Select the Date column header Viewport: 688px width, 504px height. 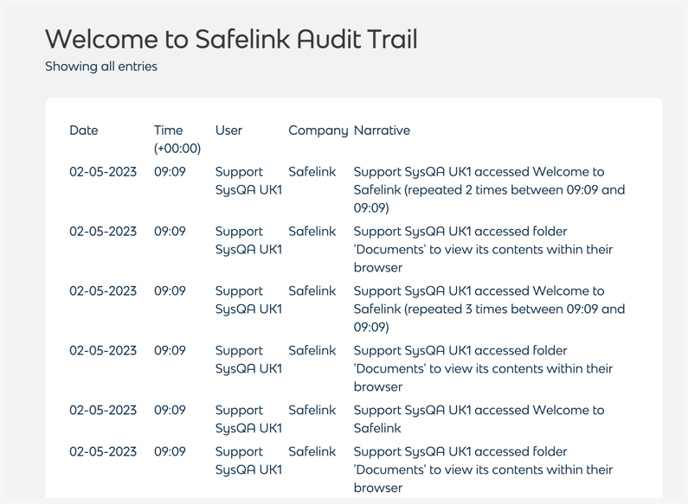(84, 130)
